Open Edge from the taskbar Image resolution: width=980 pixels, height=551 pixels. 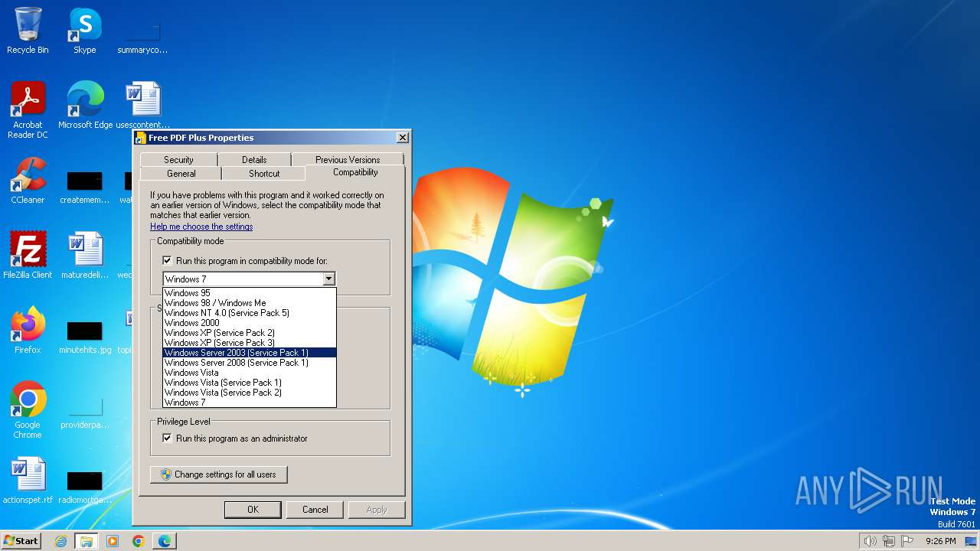(165, 541)
